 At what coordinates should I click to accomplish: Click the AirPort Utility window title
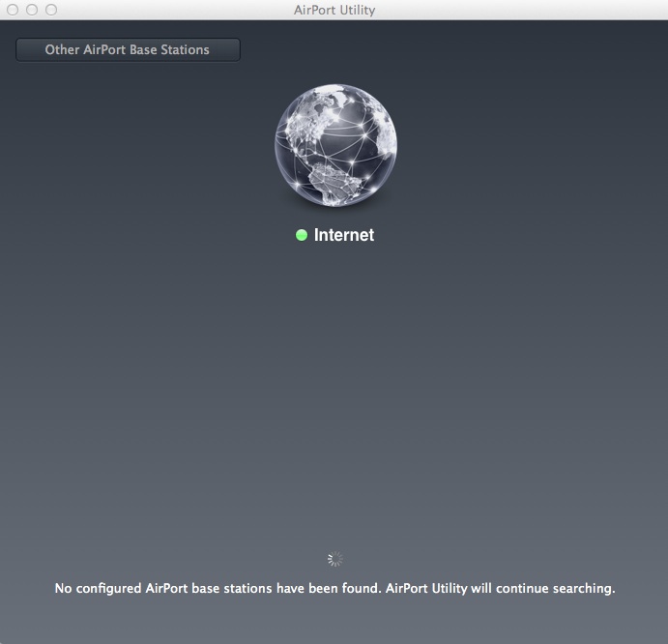click(334, 10)
